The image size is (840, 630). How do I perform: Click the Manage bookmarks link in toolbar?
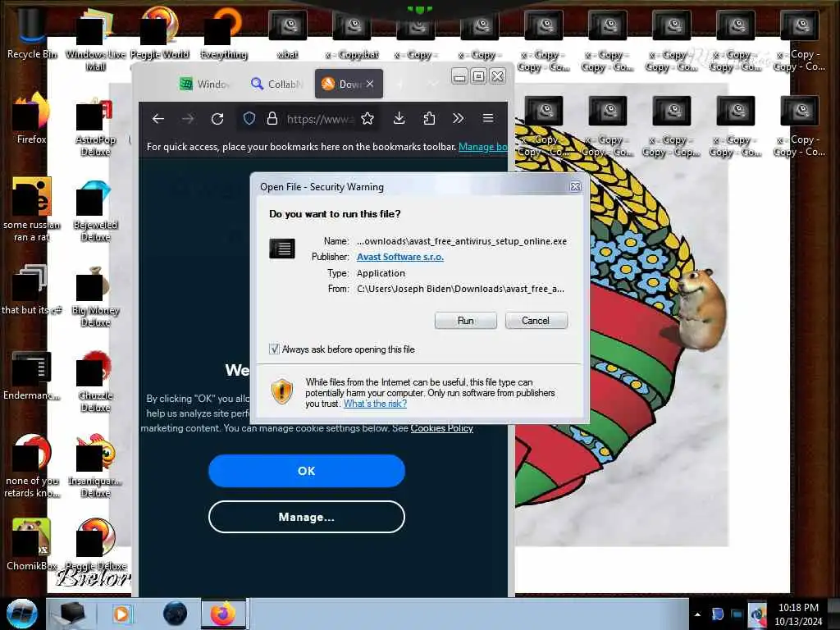click(x=482, y=147)
